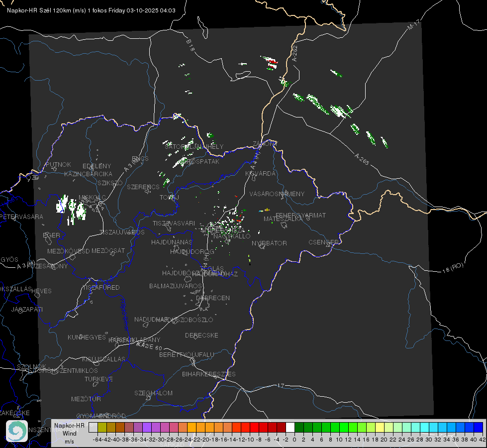Click the light gray first legend swatch
487x448 pixels.
[x=93, y=427]
